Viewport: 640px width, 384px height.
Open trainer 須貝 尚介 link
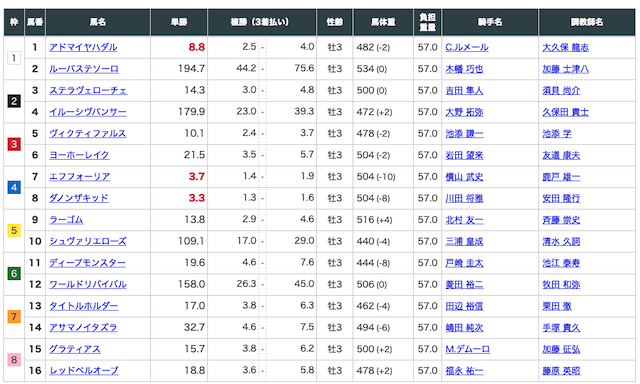tap(561, 90)
